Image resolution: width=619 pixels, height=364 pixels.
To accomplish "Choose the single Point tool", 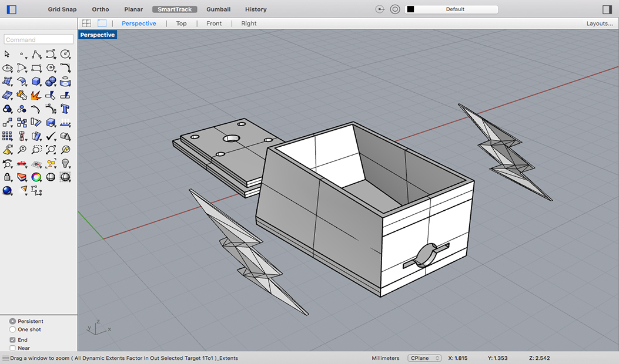I will 22,55.
